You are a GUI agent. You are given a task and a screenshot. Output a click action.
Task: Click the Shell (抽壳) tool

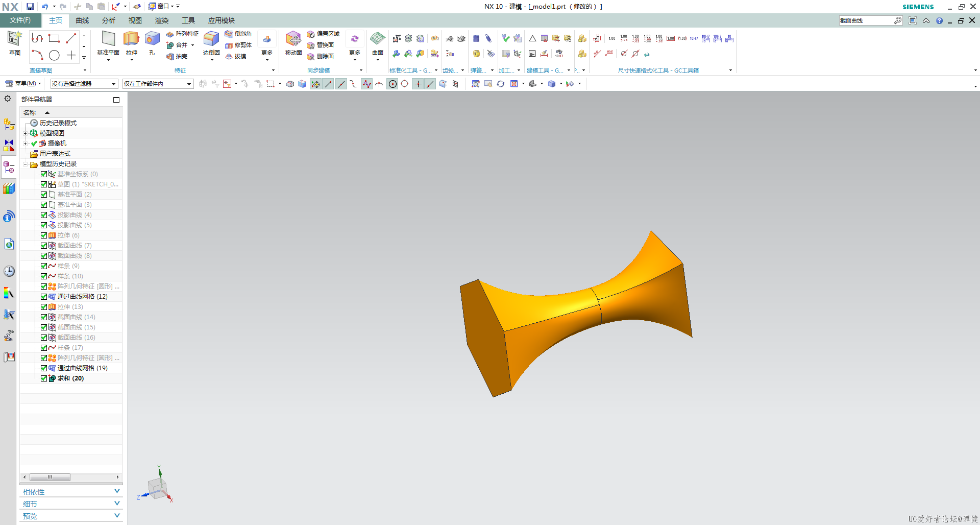click(x=177, y=56)
